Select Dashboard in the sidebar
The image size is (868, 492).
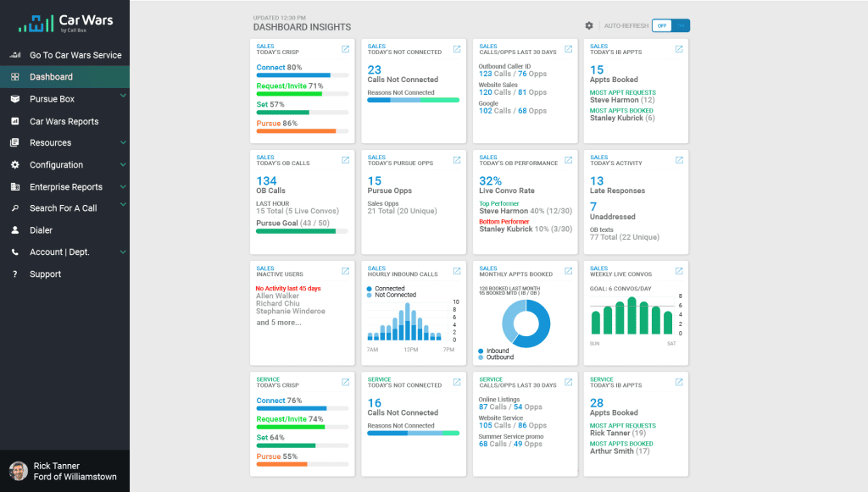click(64, 77)
